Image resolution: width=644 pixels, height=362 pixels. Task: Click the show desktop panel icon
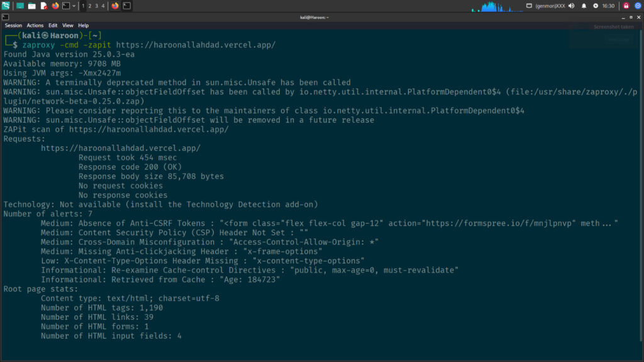[x=19, y=6]
